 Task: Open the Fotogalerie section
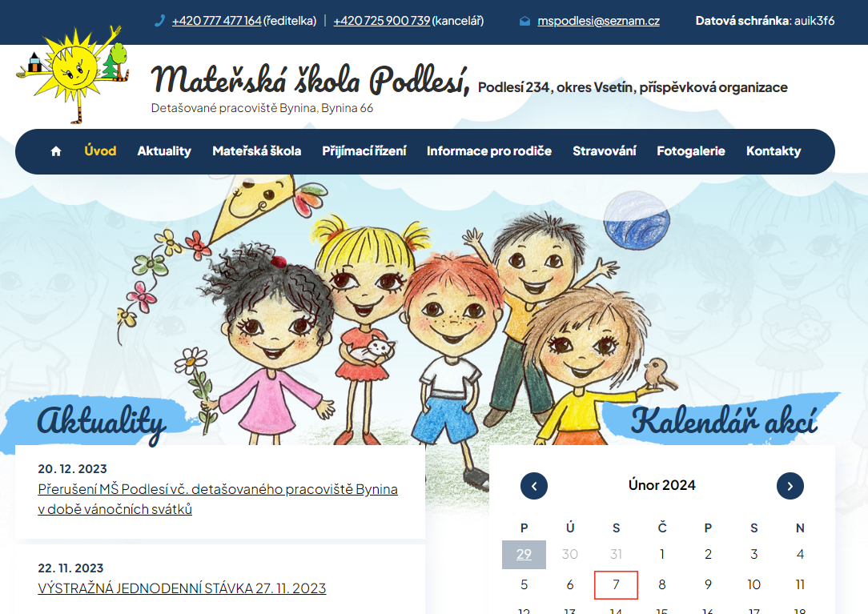coord(690,151)
